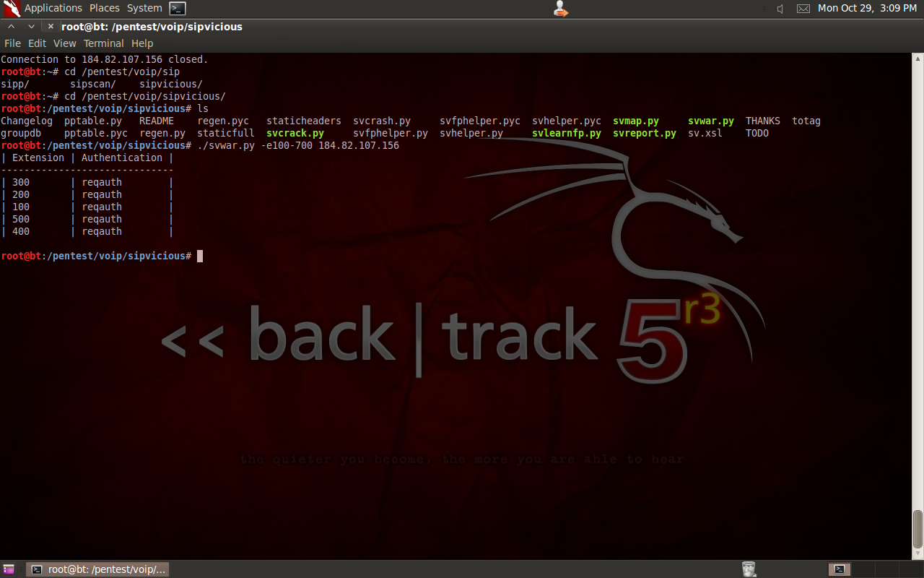
Task: Close the sipvicious terminal window
Action: tap(51, 27)
